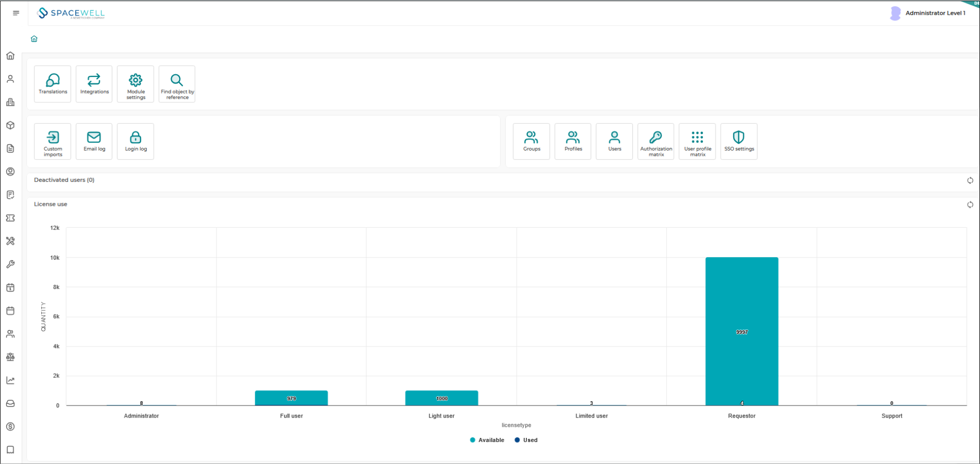Viewport: 980px width, 464px height.
Task: Click sidebar cube box icon
Action: click(x=10, y=125)
